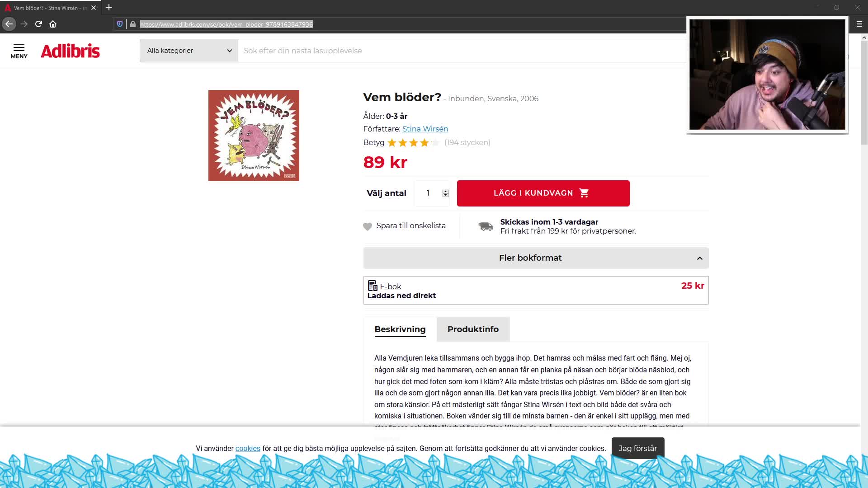This screenshot has width=868, height=488.
Task: Click the tracking protection shield icon
Action: tap(120, 24)
